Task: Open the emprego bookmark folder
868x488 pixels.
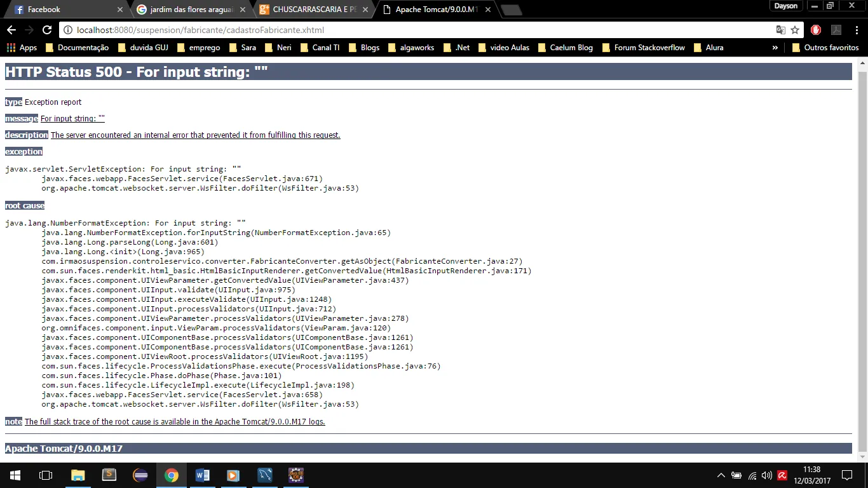Action: (x=198, y=48)
